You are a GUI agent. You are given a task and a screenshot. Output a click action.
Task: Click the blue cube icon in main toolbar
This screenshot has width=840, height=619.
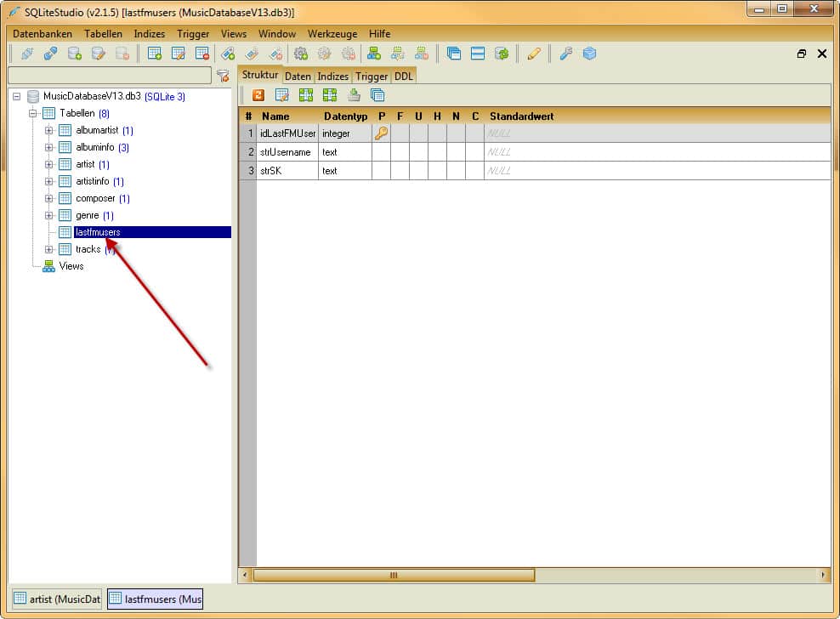pyautogui.click(x=589, y=54)
